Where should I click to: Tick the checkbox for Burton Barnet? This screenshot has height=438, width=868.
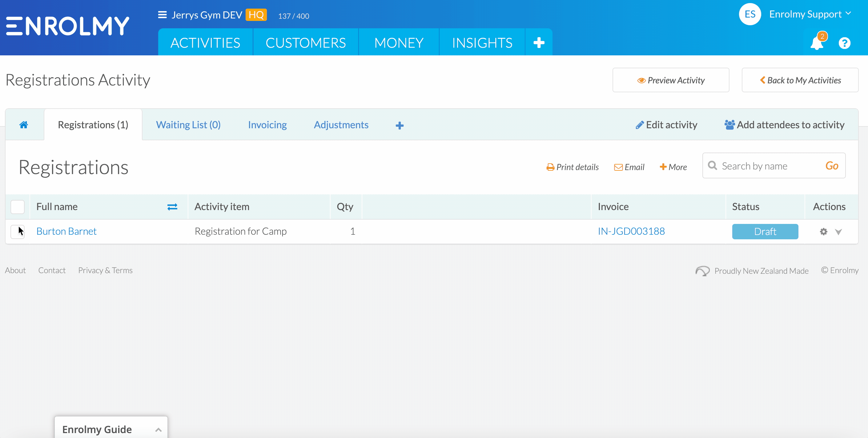click(x=18, y=231)
